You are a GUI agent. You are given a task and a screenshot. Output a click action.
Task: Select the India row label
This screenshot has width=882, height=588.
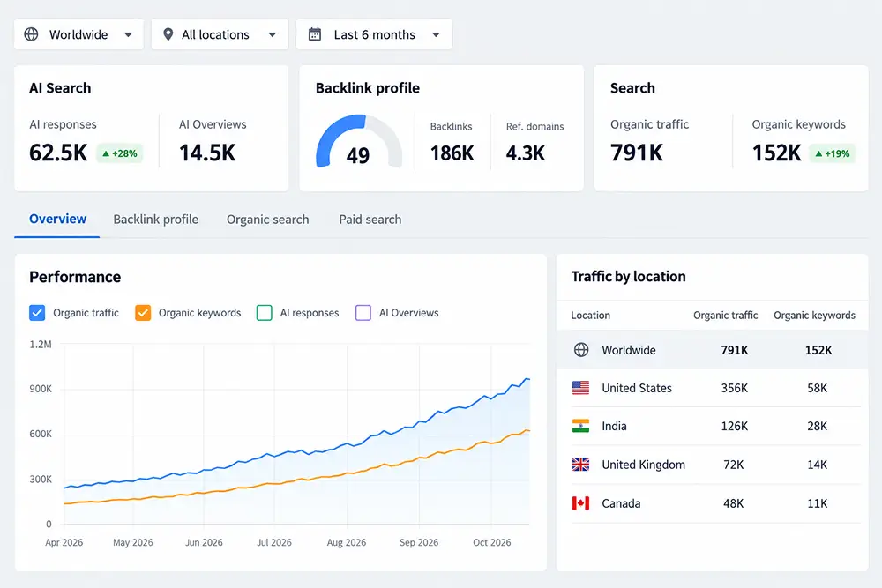(x=614, y=426)
